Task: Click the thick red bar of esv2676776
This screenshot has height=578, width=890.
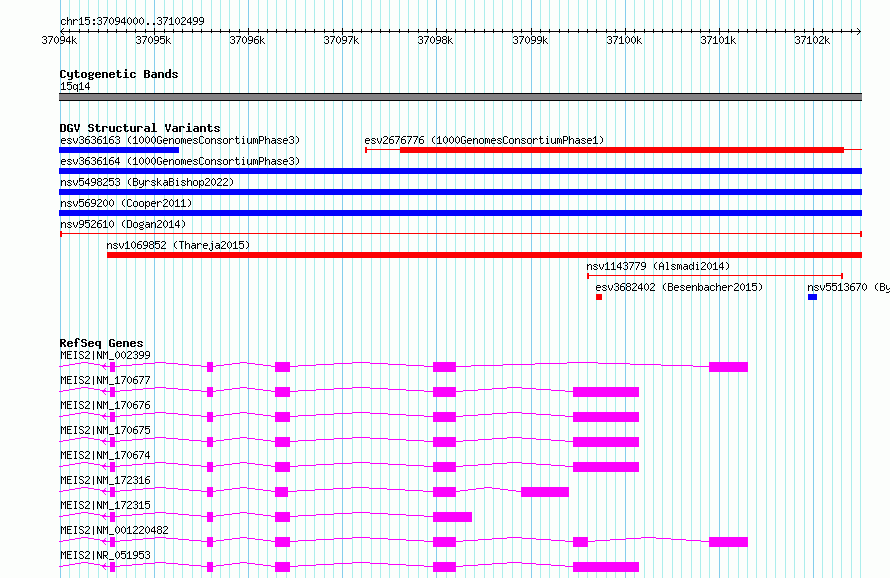Action: 622,150
